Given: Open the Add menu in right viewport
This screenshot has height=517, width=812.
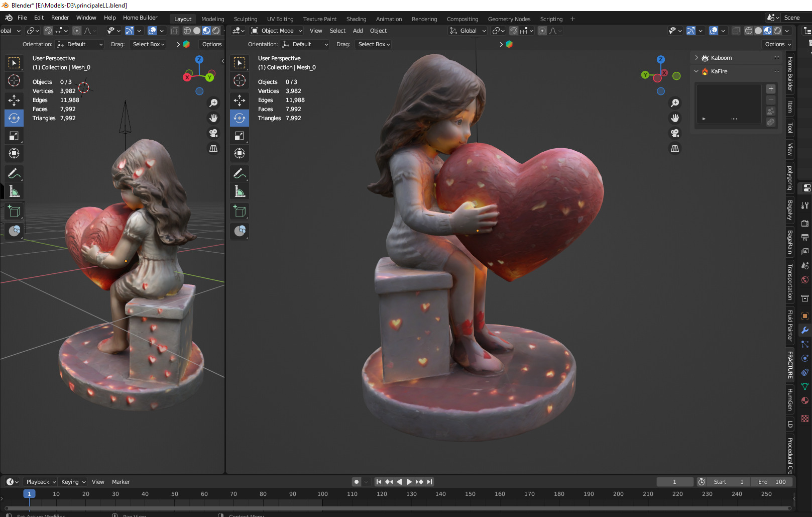Looking at the screenshot, I should click(x=358, y=31).
